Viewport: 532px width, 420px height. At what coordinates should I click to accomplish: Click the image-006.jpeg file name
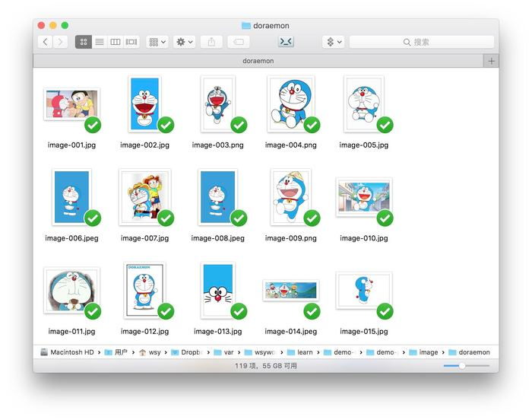pos(71,238)
